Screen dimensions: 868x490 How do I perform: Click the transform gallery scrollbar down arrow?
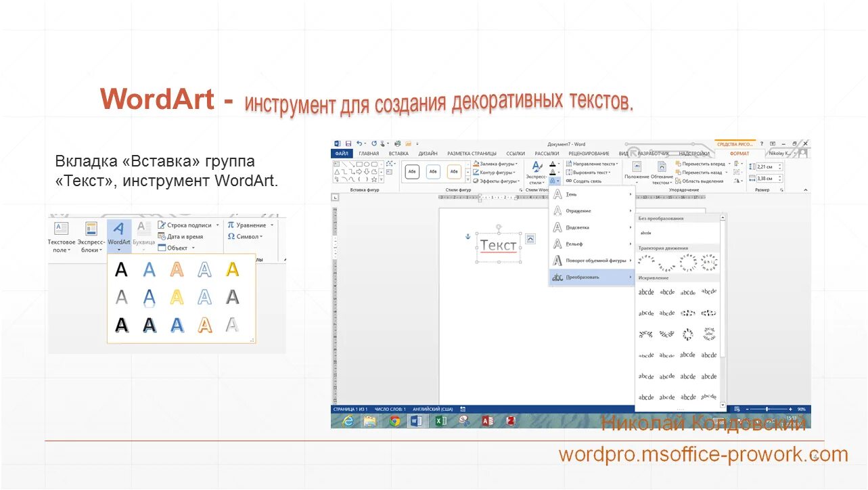723,405
